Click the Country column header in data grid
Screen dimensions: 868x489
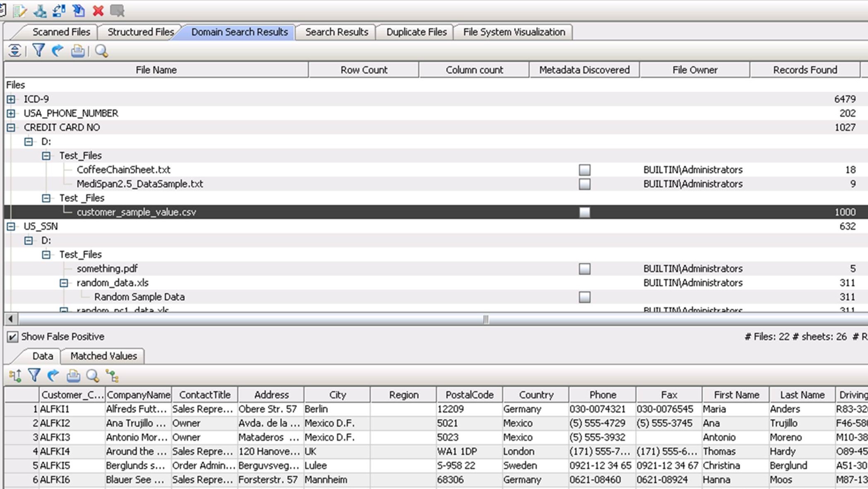click(x=536, y=395)
